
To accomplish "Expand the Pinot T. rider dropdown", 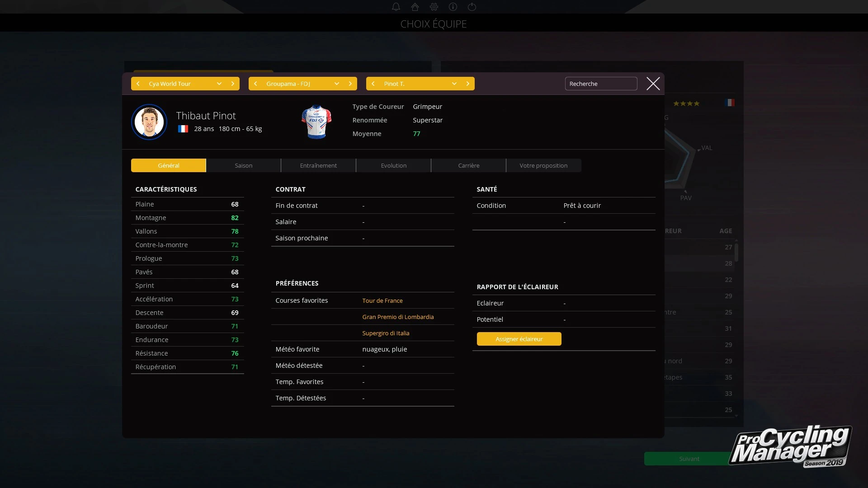I will pos(454,84).
